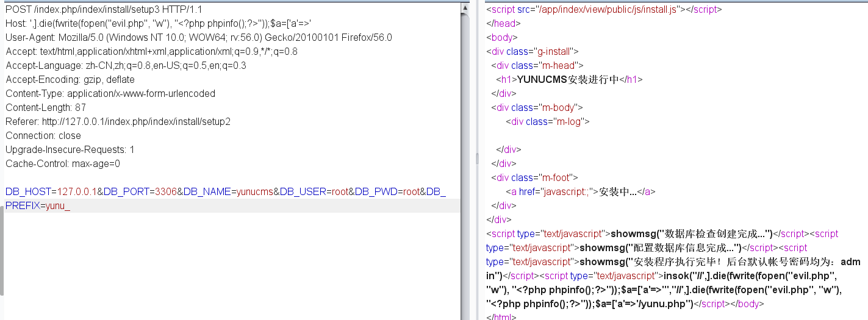Click the DB_PWD parameter name
This screenshot has height=320, width=868.
tap(376, 192)
